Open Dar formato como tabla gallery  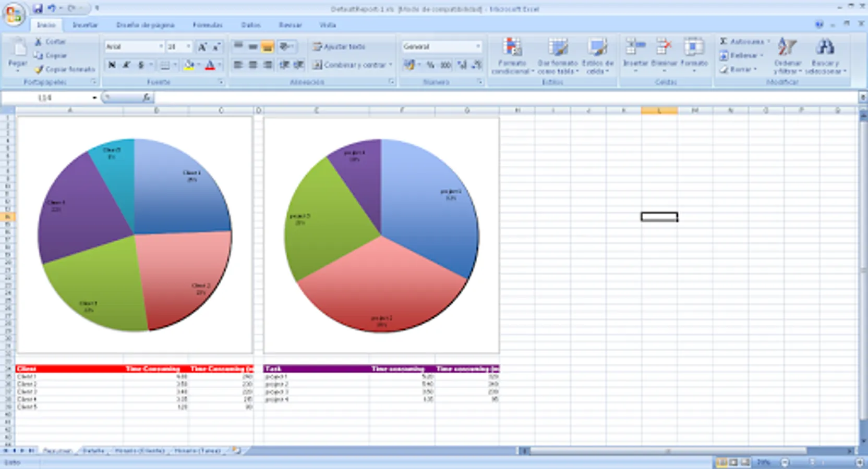558,56
